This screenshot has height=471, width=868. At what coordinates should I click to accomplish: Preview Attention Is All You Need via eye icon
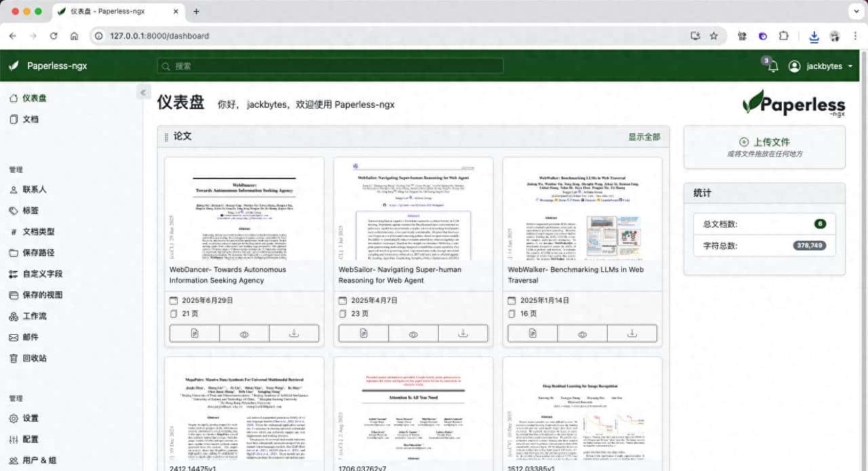tap(413, 469)
